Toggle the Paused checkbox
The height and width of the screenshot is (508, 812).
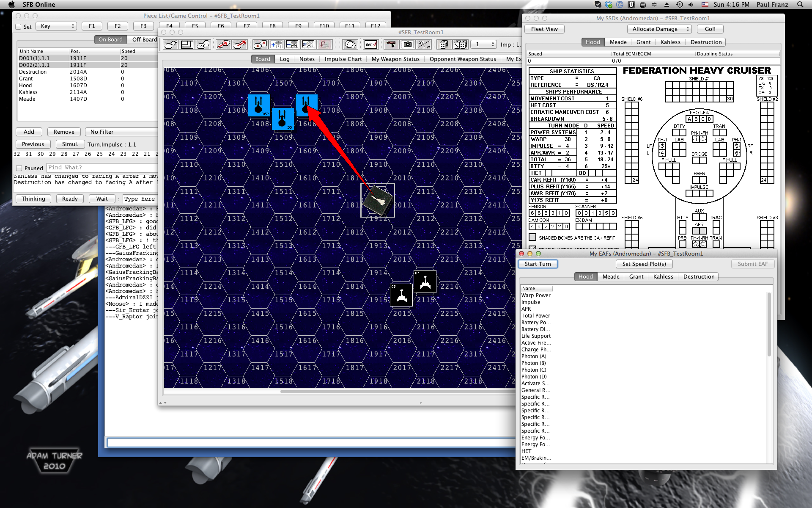[x=19, y=168]
